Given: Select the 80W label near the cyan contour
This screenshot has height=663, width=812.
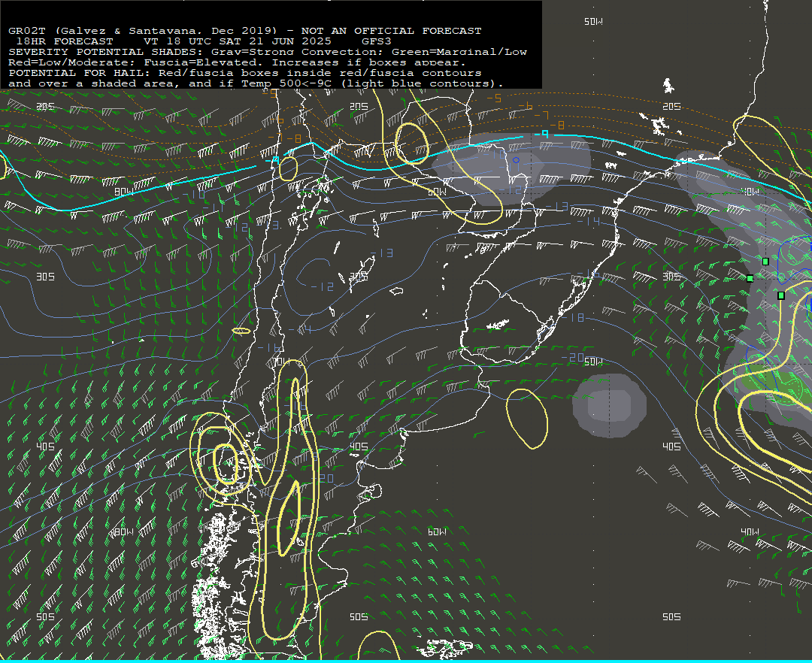Looking at the screenshot, I should click(124, 192).
